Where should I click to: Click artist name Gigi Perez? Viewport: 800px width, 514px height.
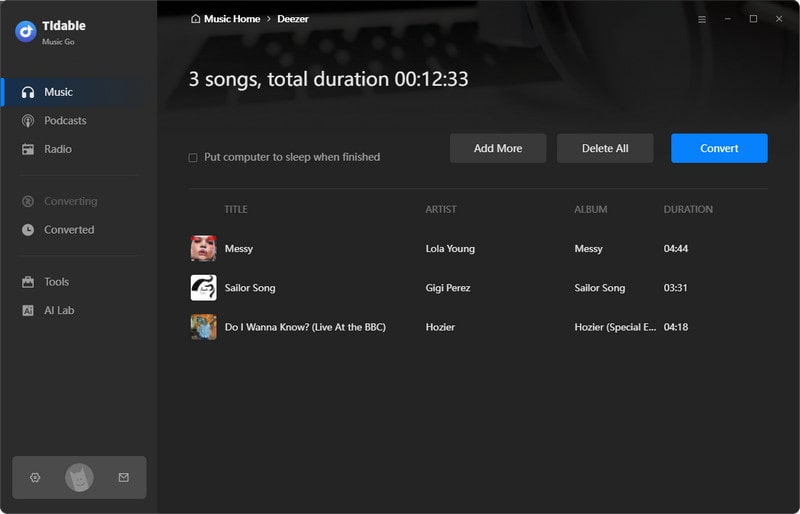pos(448,288)
